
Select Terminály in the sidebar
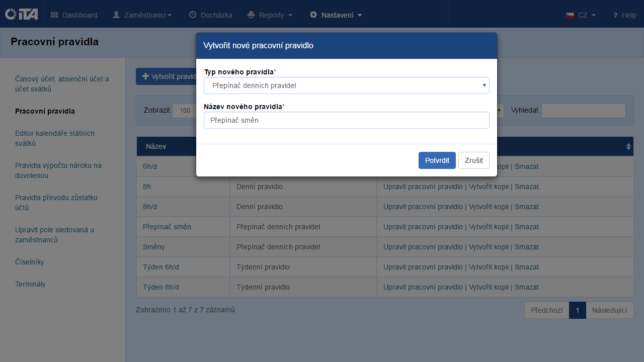(x=30, y=284)
